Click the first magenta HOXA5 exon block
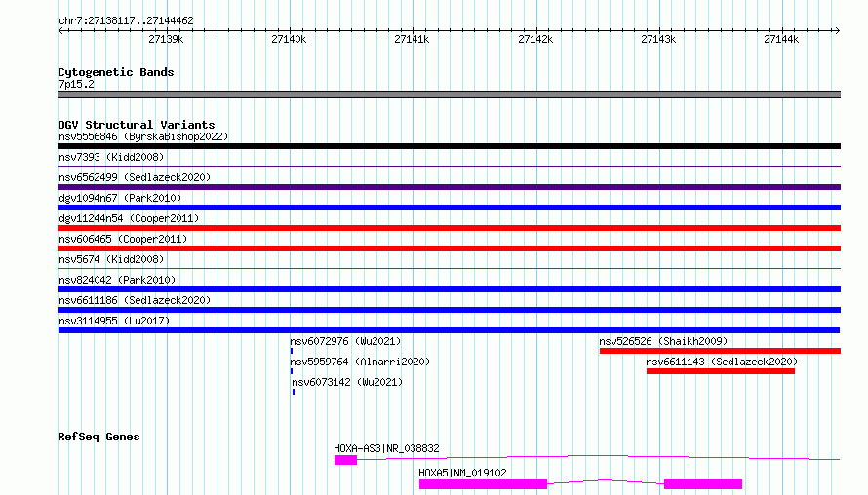The image size is (868, 495). click(484, 484)
